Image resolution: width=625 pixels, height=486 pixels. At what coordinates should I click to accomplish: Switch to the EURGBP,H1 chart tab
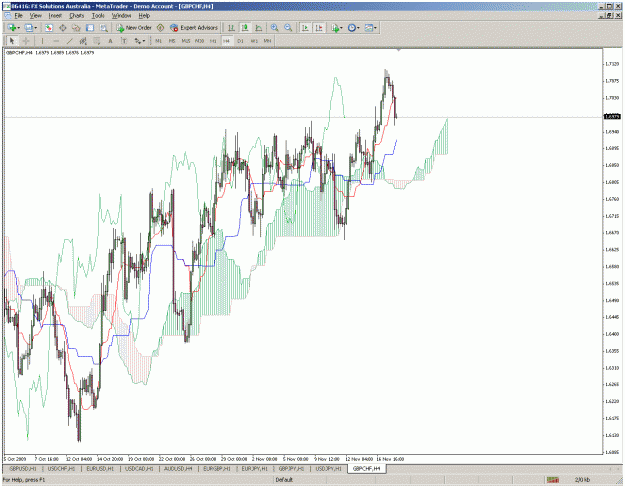[217, 469]
